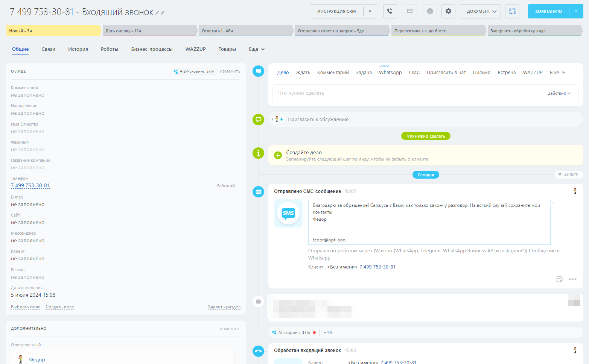This screenshot has width=589, height=364.
Task: Click the green plus icon beside Создайте дело
Action: click(x=278, y=155)
